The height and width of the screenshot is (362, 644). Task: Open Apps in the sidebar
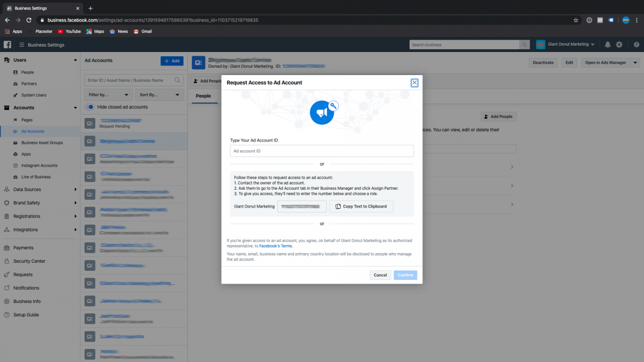(x=26, y=154)
